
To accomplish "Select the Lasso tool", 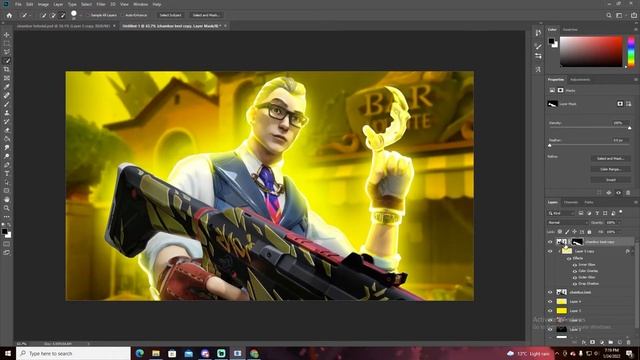I will (x=7, y=52).
